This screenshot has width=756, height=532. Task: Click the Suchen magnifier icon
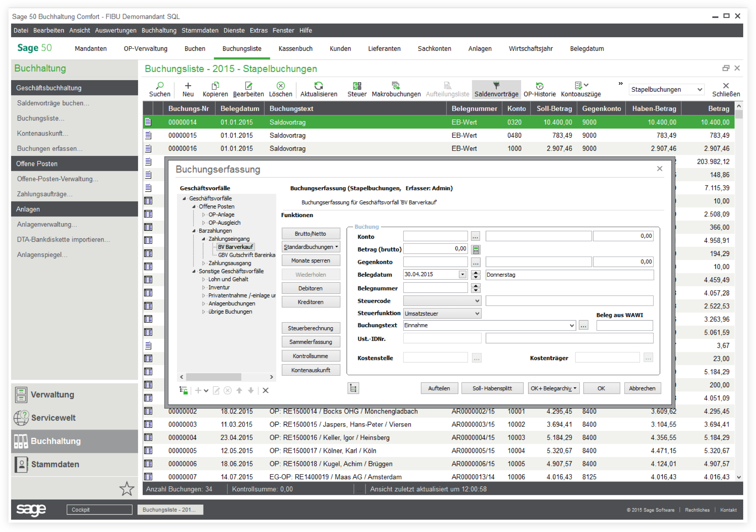160,86
